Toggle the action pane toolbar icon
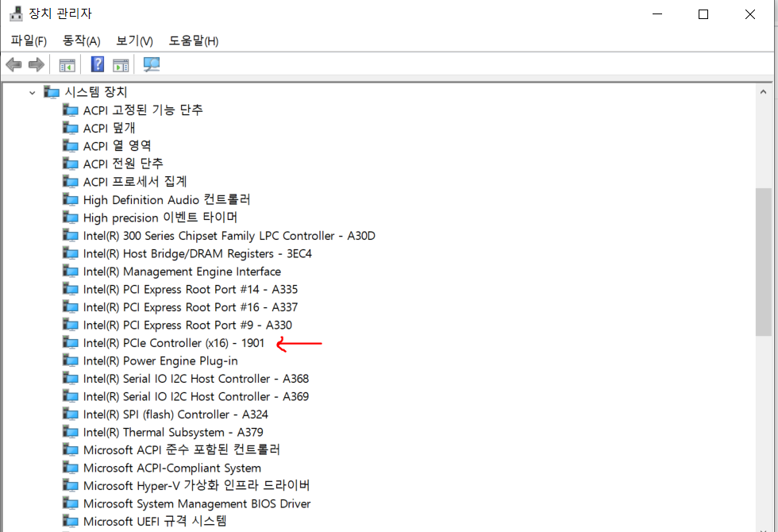The width and height of the screenshot is (778, 532). [x=121, y=65]
